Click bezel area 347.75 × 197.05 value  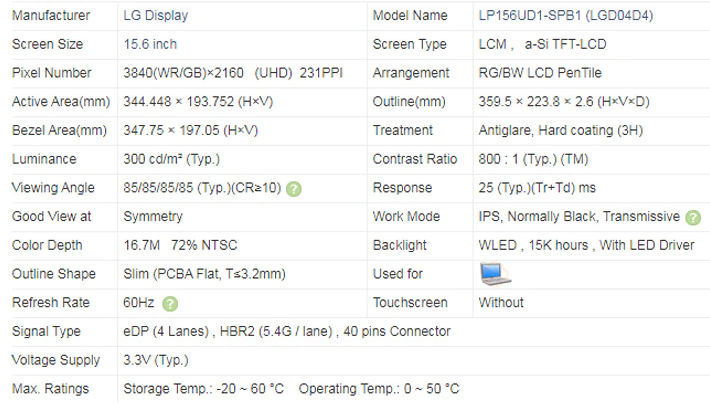pos(191,130)
